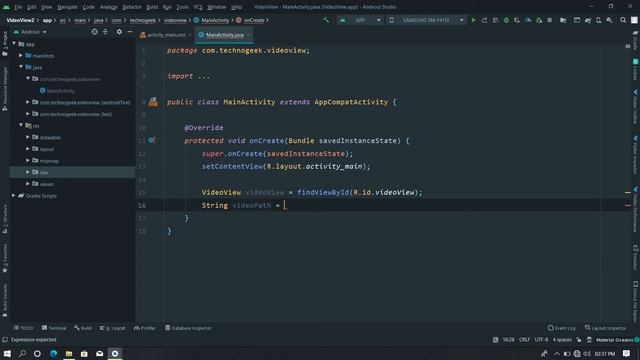640x360 pixels.
Task: Toggle the Resource Manager side tab
Action: coord(5,89)
